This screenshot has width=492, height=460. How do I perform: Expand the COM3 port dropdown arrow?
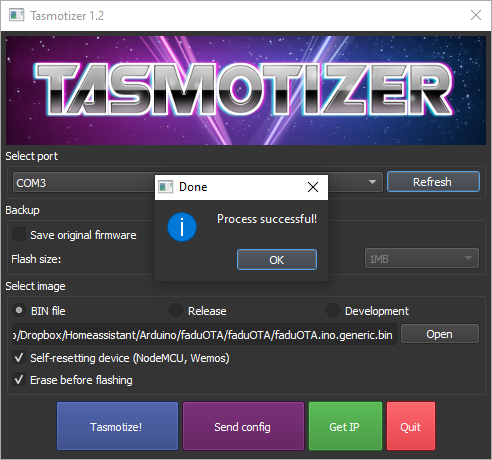[x=372, y=182]
